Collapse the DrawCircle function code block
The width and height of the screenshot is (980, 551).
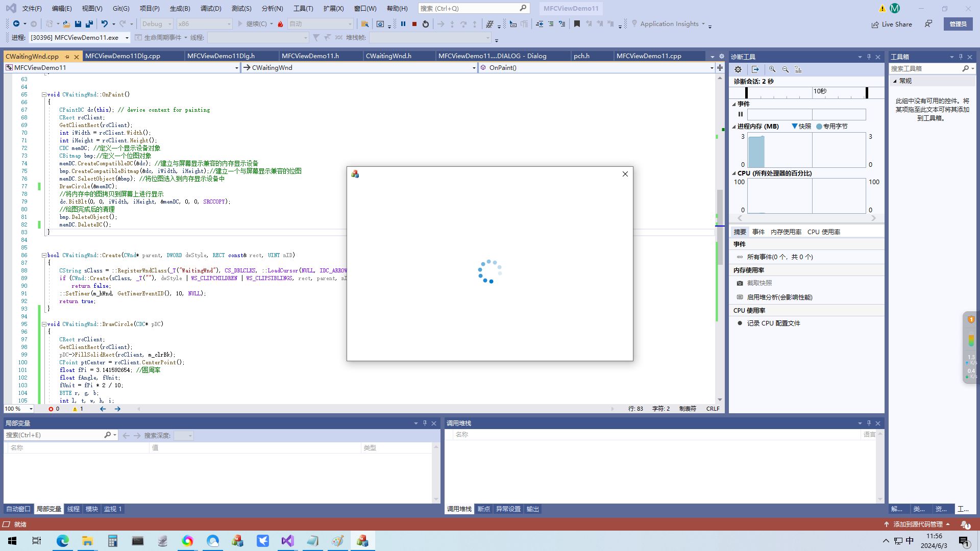pyautogui.click(x=44, y=324)
